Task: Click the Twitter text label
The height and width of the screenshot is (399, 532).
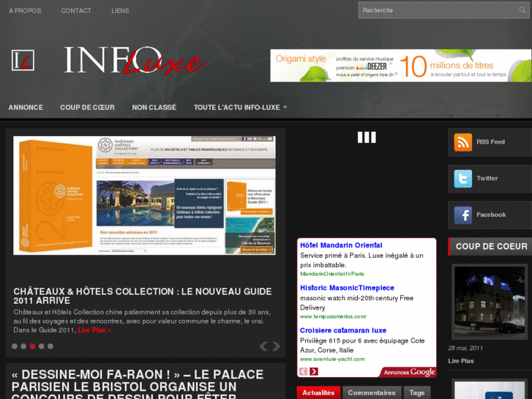Action: click(487, 179)
